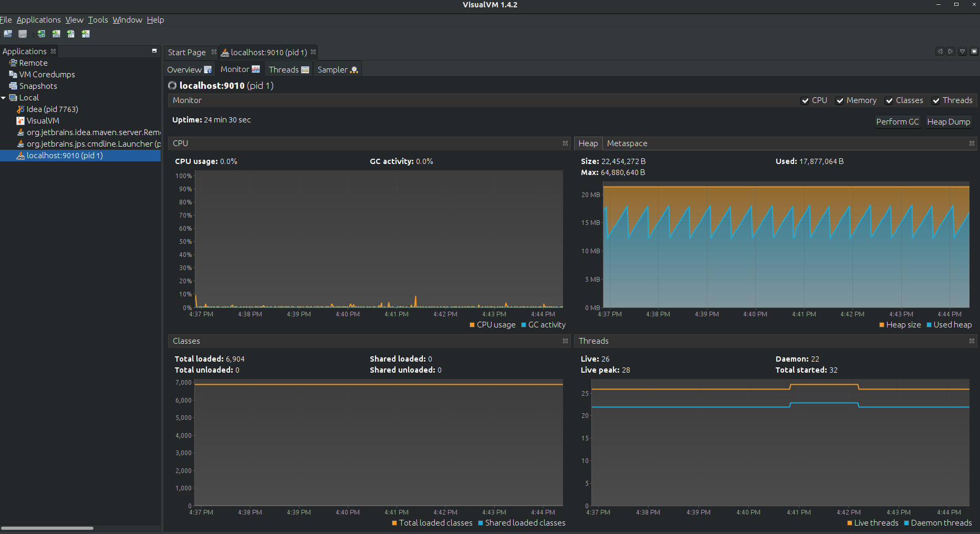The width and height of the screenshot is (980, 534).
Task: Close the Classes chart panel
Action: coord(565,341)
